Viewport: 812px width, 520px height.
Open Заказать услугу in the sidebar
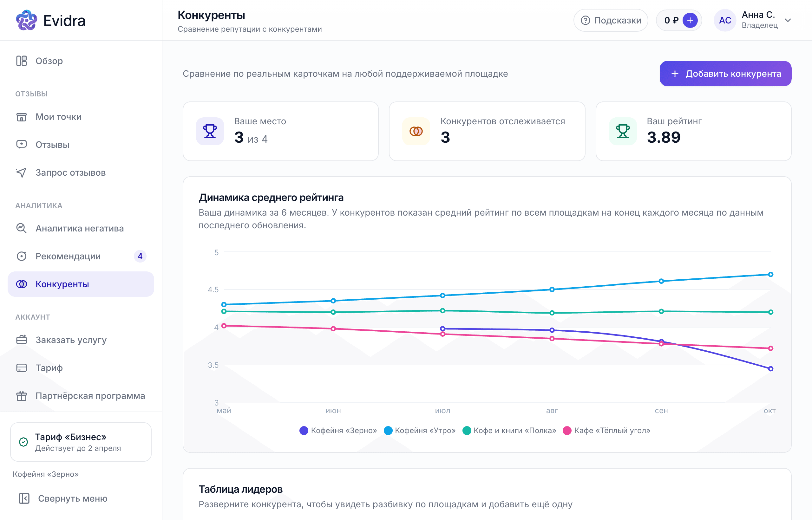pos(81,340)
